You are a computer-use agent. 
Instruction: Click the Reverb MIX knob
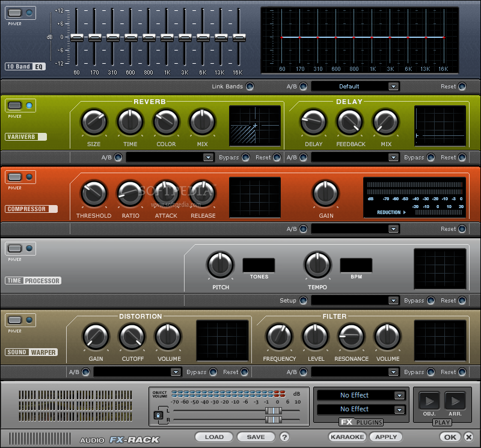click(202, 122)
